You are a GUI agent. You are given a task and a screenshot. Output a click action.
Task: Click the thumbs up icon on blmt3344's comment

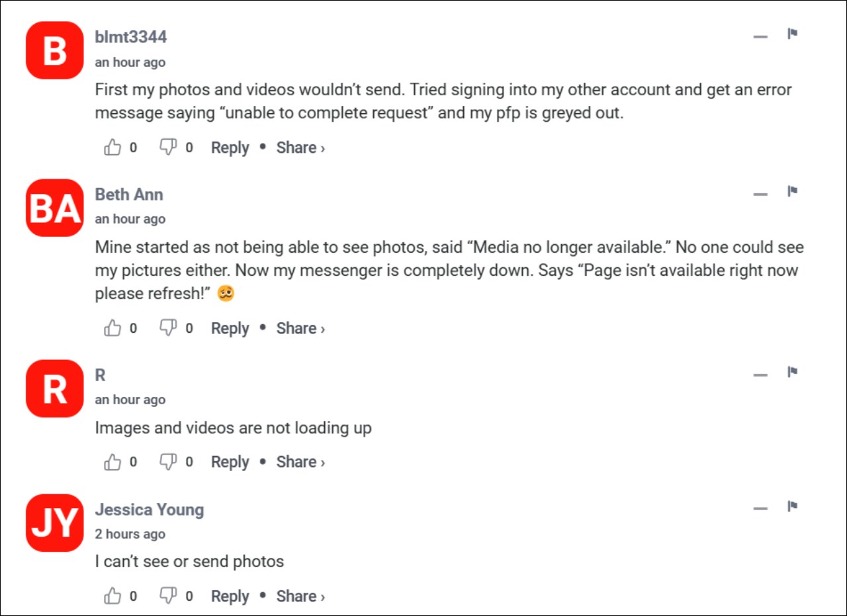point(112,148)
